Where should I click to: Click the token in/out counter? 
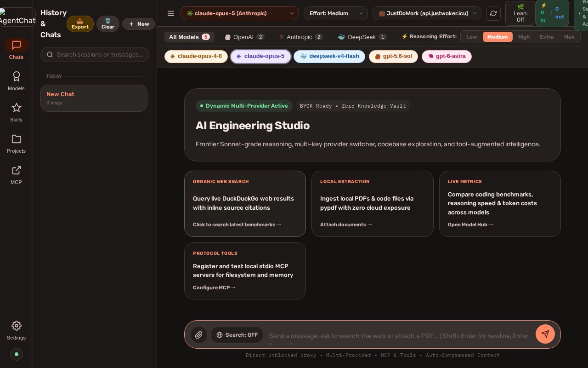552,13
